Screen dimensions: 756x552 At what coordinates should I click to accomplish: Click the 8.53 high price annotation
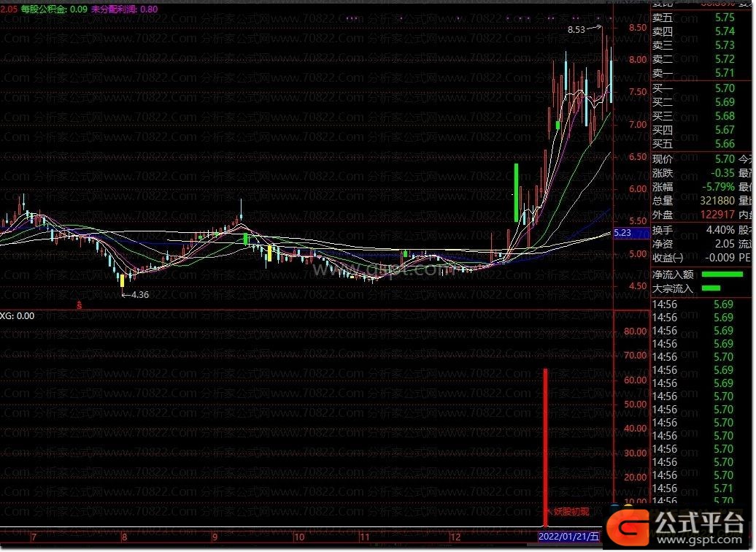(x=576, y=30)
